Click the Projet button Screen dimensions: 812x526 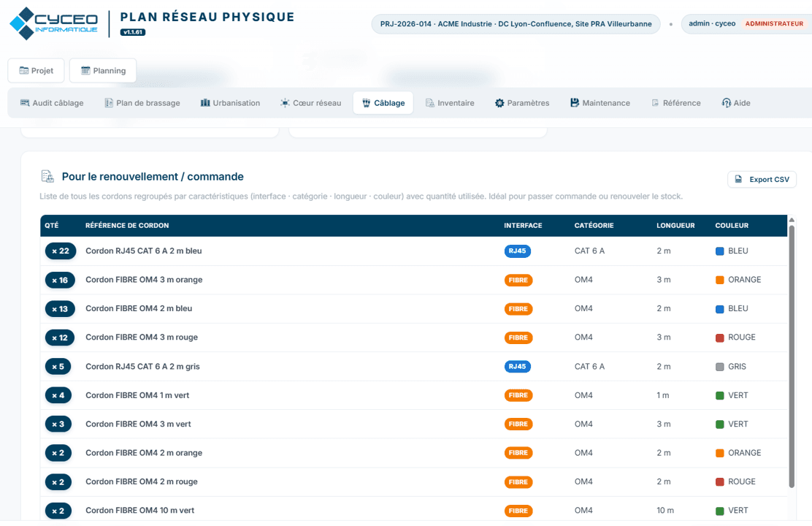tap(37, 70)
